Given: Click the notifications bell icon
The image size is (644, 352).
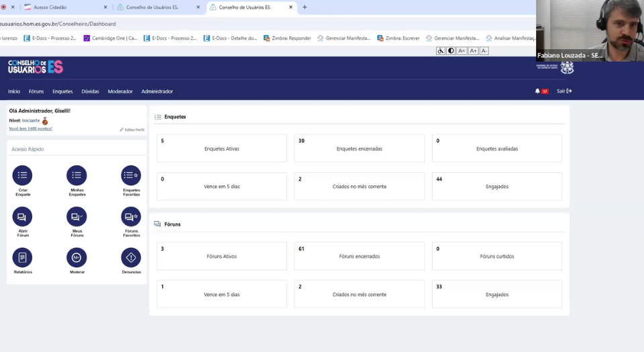Looking at the screenshot, I should click(537, 91).
